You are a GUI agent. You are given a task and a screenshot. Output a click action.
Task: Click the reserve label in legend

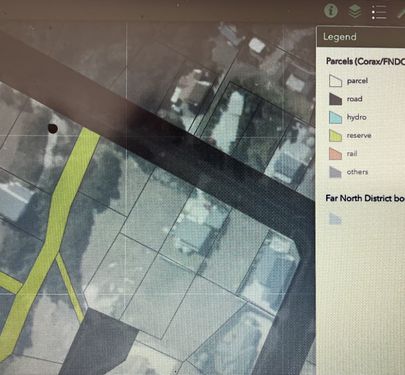pyautogui.click(x=359, y=136)
